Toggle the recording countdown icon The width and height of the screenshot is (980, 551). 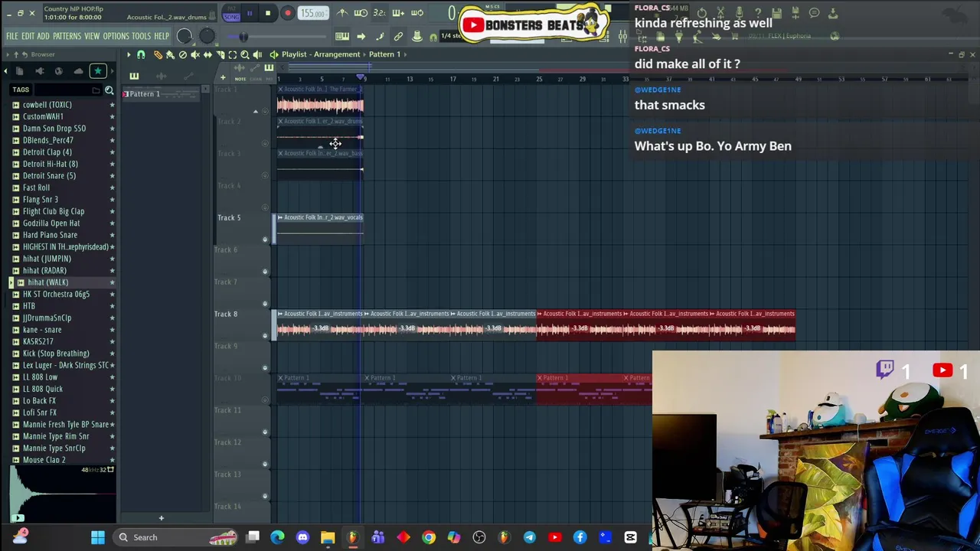point(379,12)
